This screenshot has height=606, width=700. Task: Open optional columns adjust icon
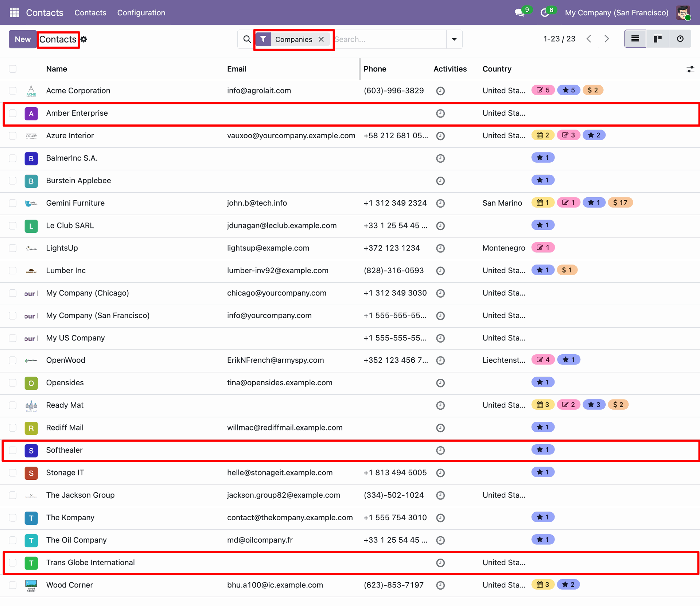coord(690,69)
